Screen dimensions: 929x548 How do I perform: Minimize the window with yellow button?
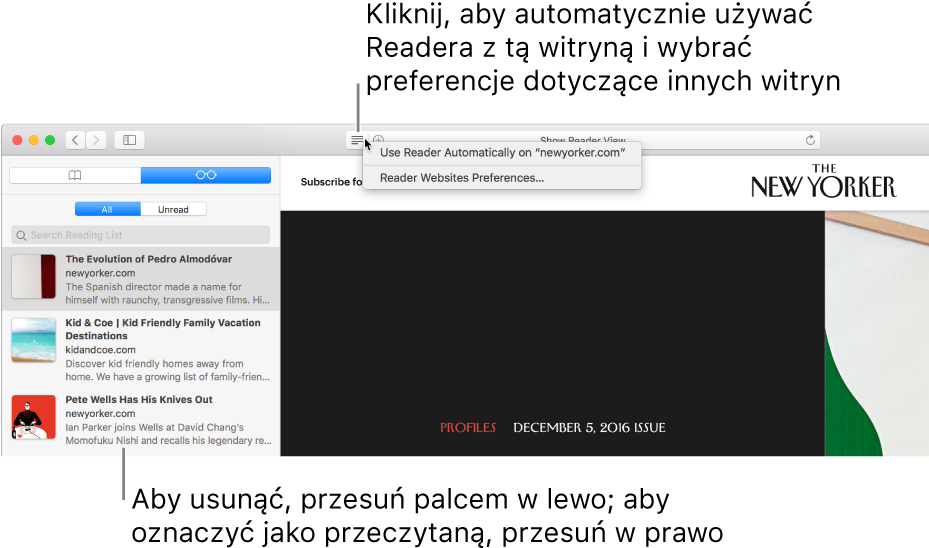click(x=34, y=140)
